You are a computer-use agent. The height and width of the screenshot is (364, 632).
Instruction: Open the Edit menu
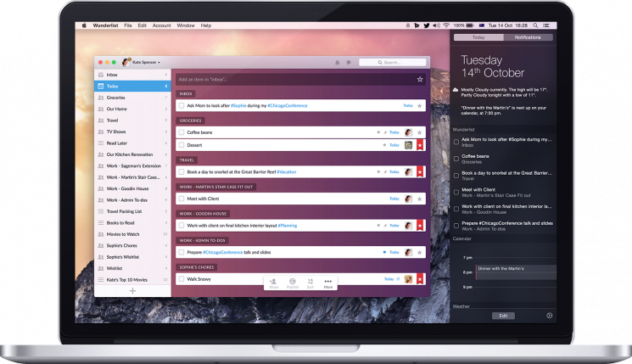143,25
